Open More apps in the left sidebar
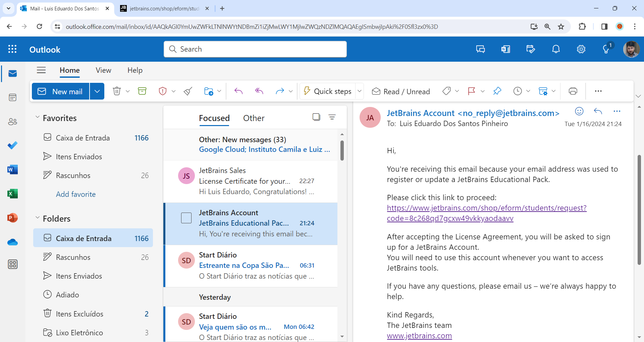Screen dimensions: 644x342 coord(13,264)
